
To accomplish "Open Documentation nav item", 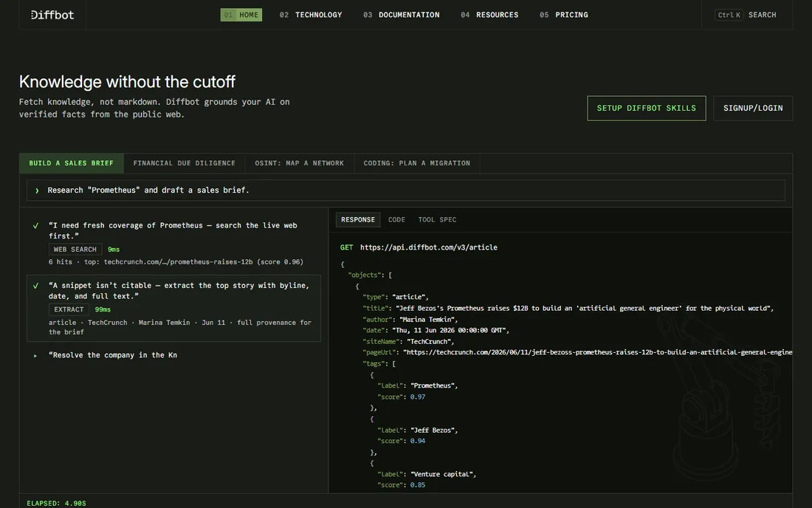I will coord(402,15).
